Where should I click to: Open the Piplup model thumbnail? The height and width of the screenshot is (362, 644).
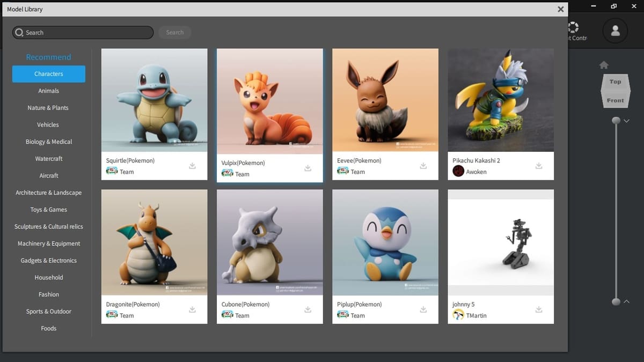click(385, 242)
